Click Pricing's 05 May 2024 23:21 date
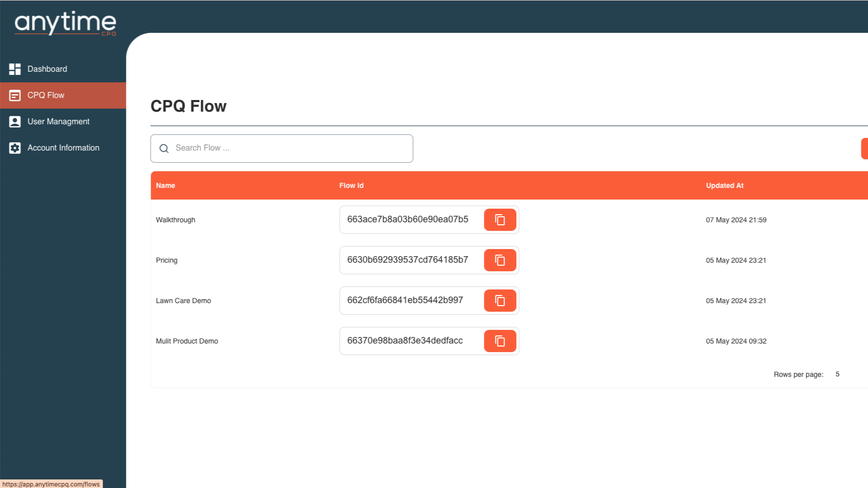This screenshot has height=488, width=868. (x=736, y=260)
